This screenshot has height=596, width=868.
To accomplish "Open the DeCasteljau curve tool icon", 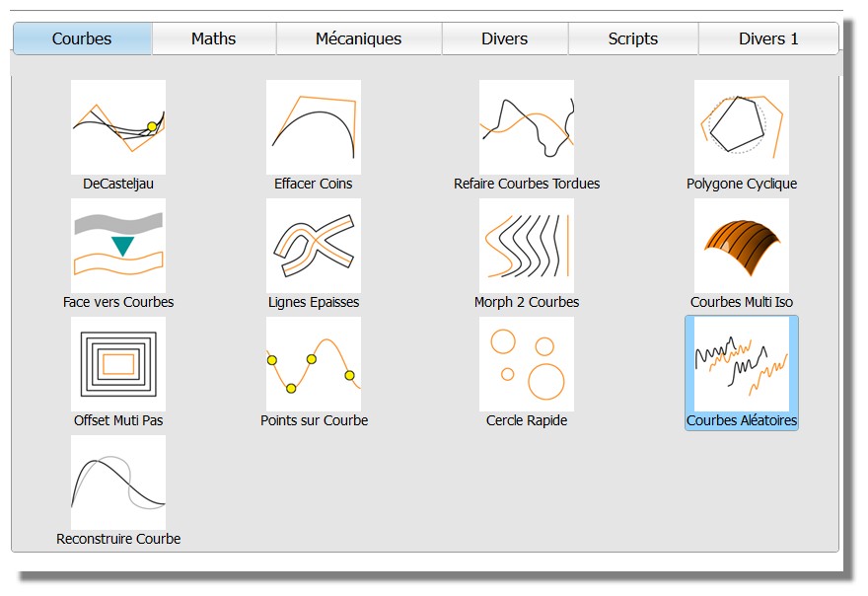I will click(118, 127).
